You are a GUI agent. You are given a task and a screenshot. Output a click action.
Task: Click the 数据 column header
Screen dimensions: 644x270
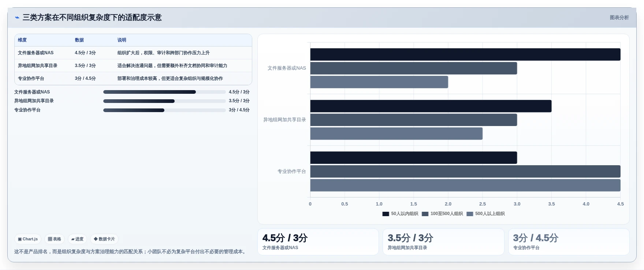tap(79, 40)
